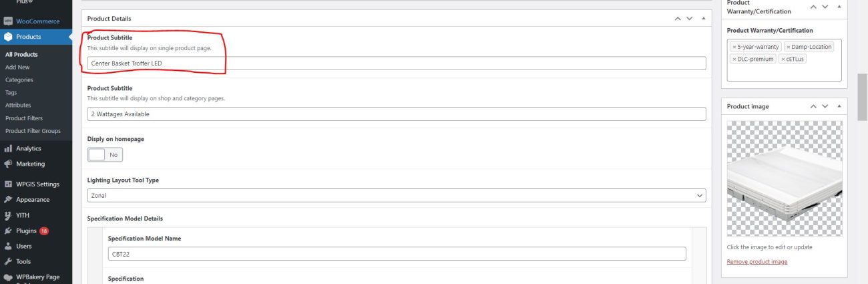Open Product Filter Groups submenu item
The height and width of the screenshot is (284, 868).
click(x=33, y=131)
